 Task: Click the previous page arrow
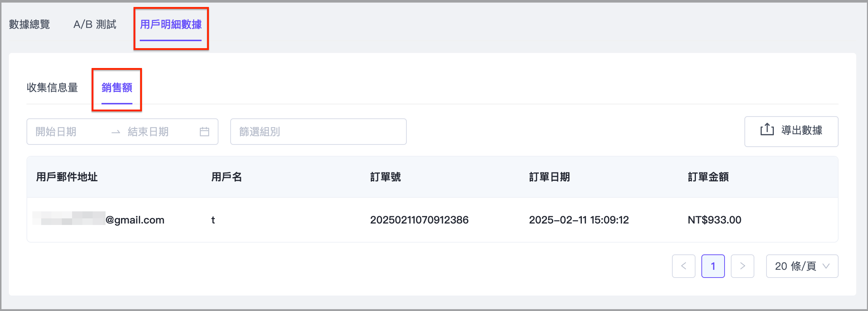coord(683,266)
